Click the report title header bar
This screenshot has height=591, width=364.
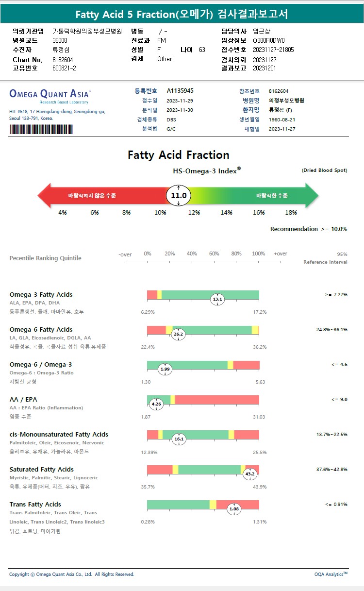[x=182, y=14]
